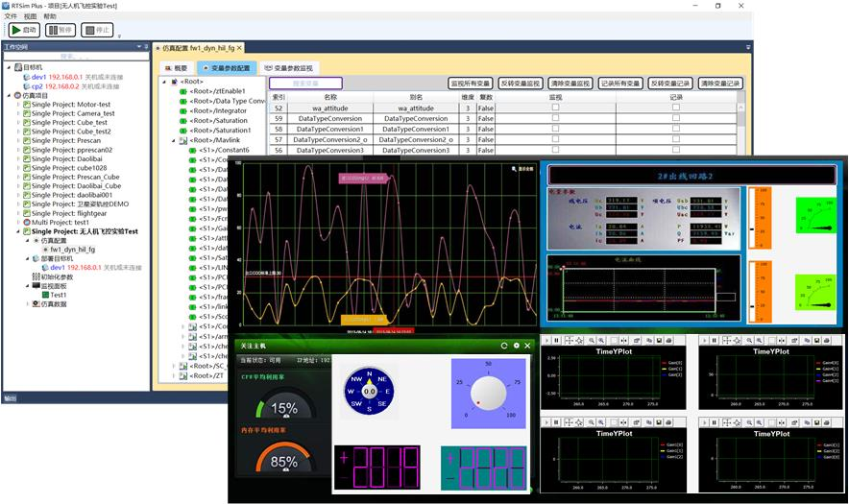Viewport: 849px width, 504px height.
Task: Click the 停止 stop button
Action: (x=97, y=30)
